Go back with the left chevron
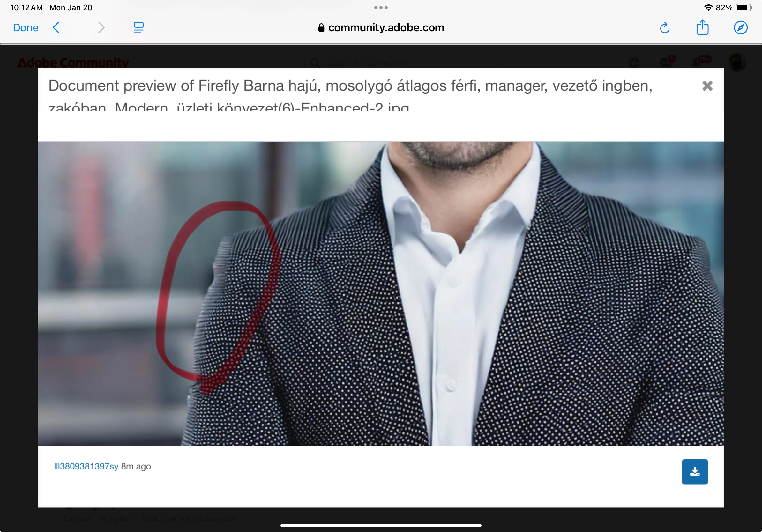This screenshot has height=532, width=762. click(x=56, y=27)
